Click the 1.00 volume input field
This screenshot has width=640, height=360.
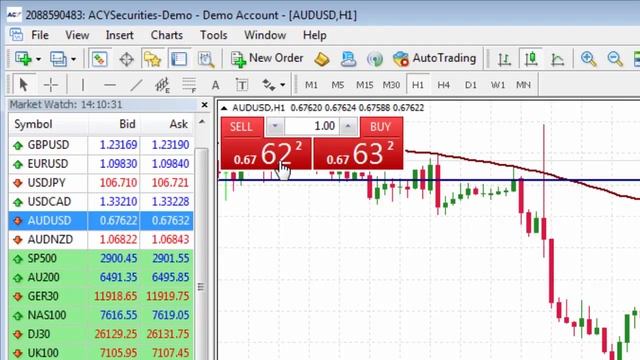pos(311,126)
